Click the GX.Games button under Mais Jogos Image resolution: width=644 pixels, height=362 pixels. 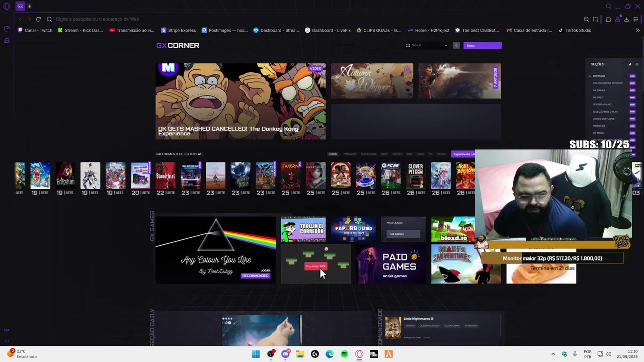point(403,234)
